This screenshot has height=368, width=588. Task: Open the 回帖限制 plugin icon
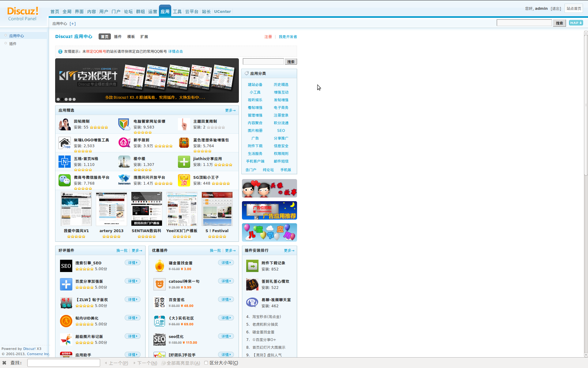tap(65, 124)
